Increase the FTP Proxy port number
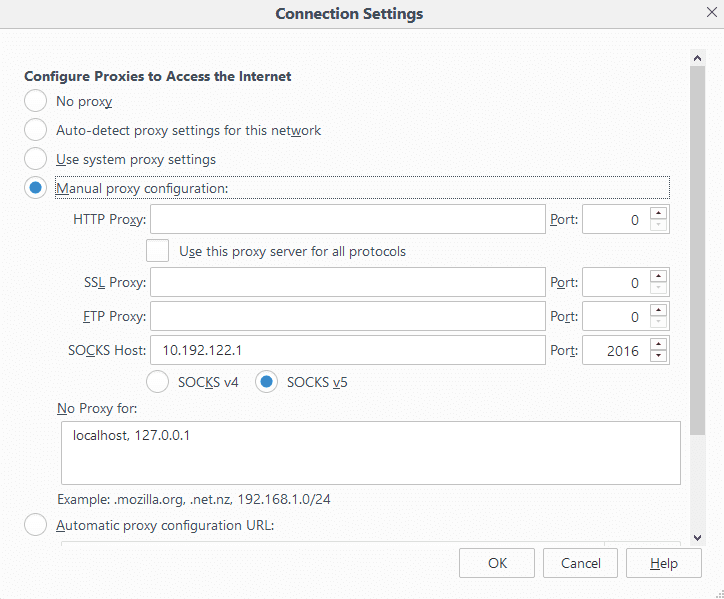 pyautogui.click(x=658, y=310)
